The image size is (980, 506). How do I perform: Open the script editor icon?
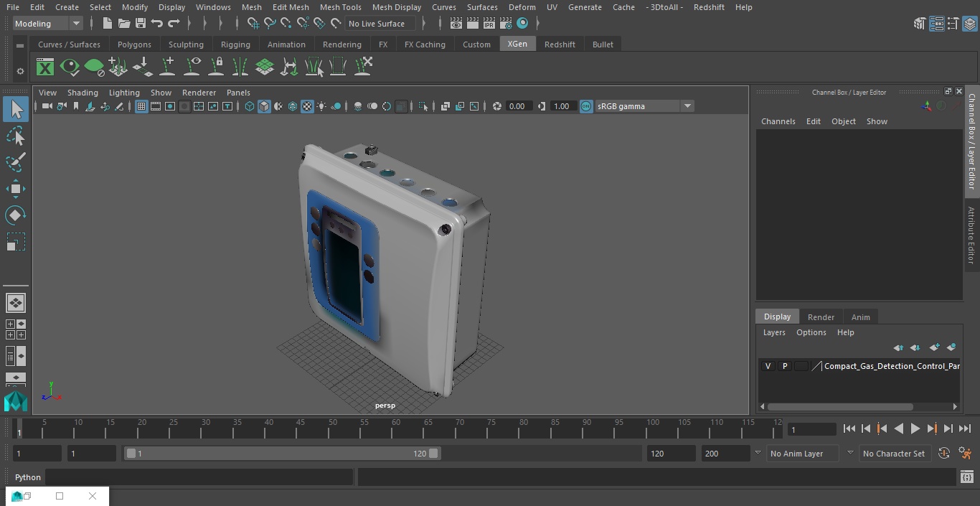[966, 477]
